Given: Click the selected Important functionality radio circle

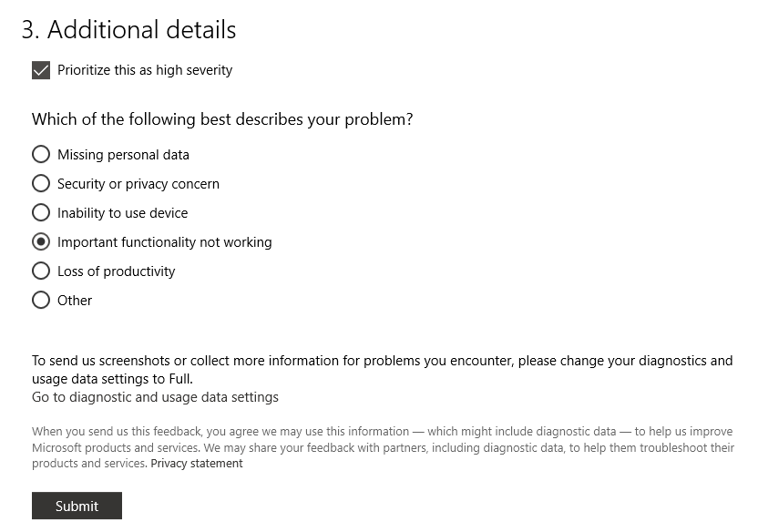Looking at the screenshot, I should point(41,242).
